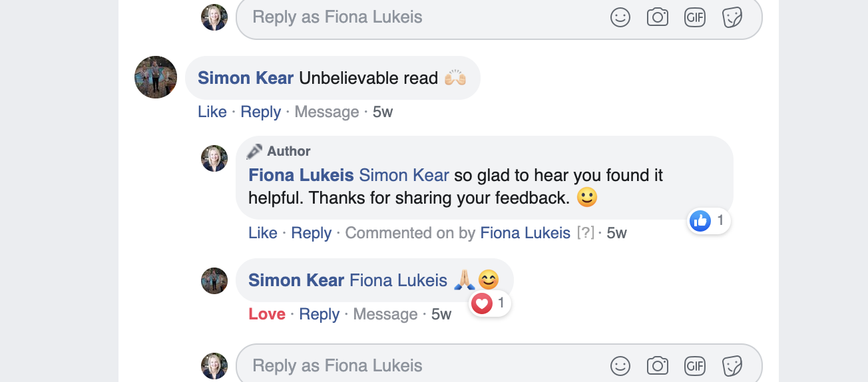Click the [?] help link beside Fiona Lukeis

(586, 233)
